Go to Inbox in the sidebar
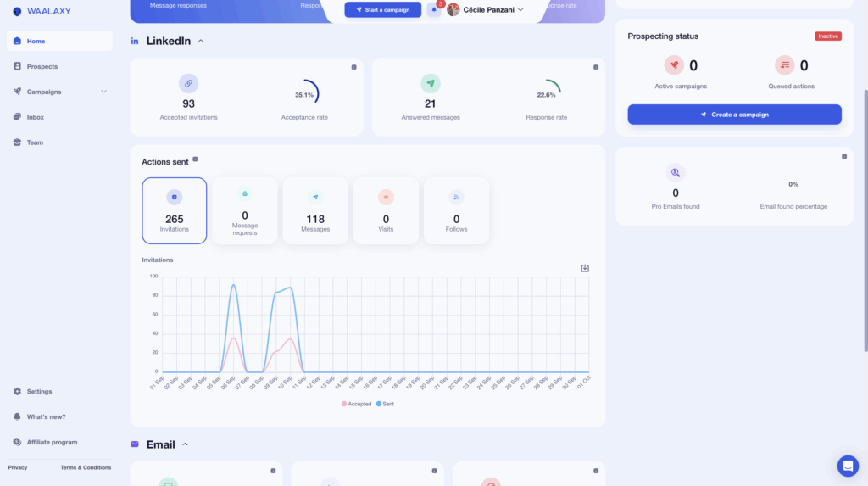The width and height of the screenshot is (868, 486). click(35, 117)
